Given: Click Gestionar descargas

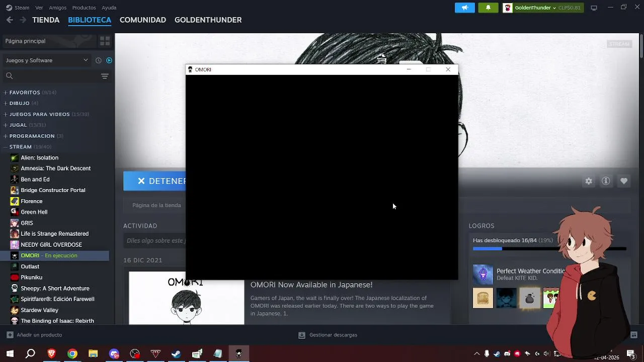Looking at the screenshot, I should click(x=333, y=335).
